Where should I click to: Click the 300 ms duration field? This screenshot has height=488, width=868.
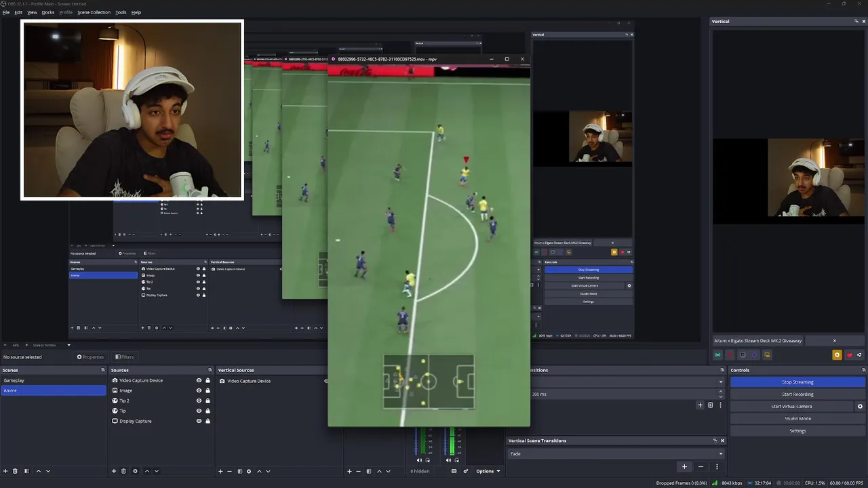pyautogui.click(x=624, y=394)
